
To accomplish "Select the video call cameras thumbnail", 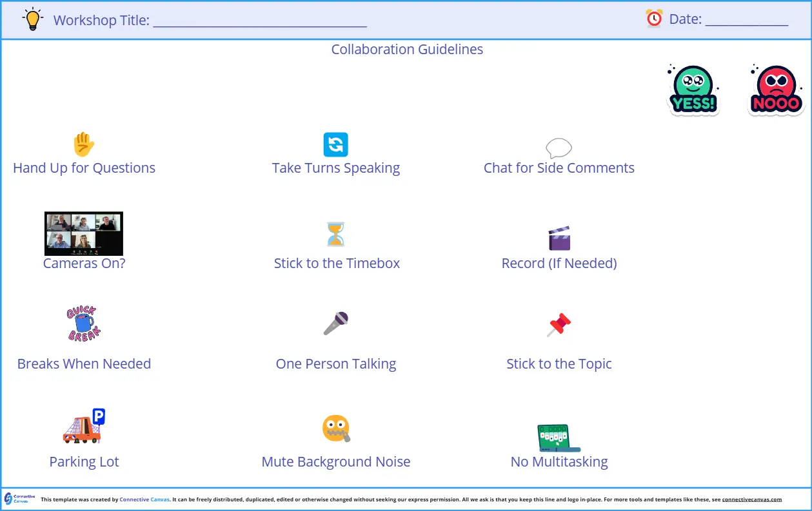I will (84, 233).
